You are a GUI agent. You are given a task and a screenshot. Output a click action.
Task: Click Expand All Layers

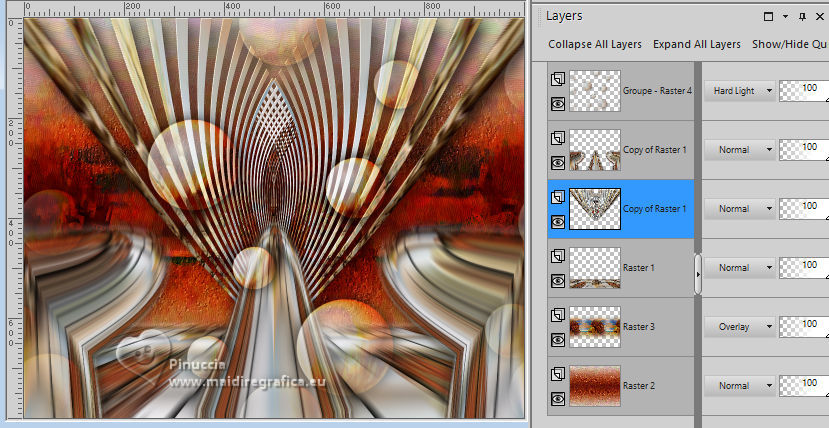coord(697,45)
